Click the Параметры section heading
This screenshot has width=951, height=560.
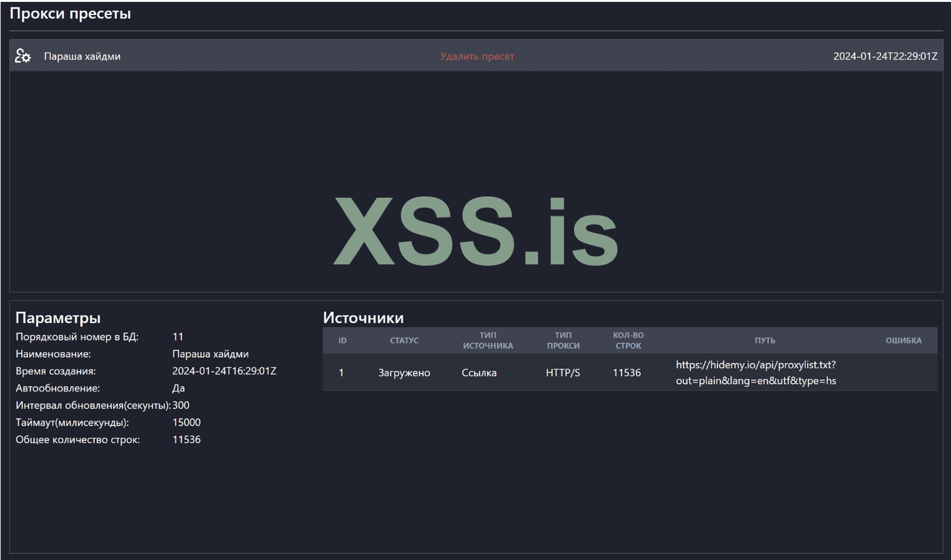pyautogui.click(x=58, y=317)
